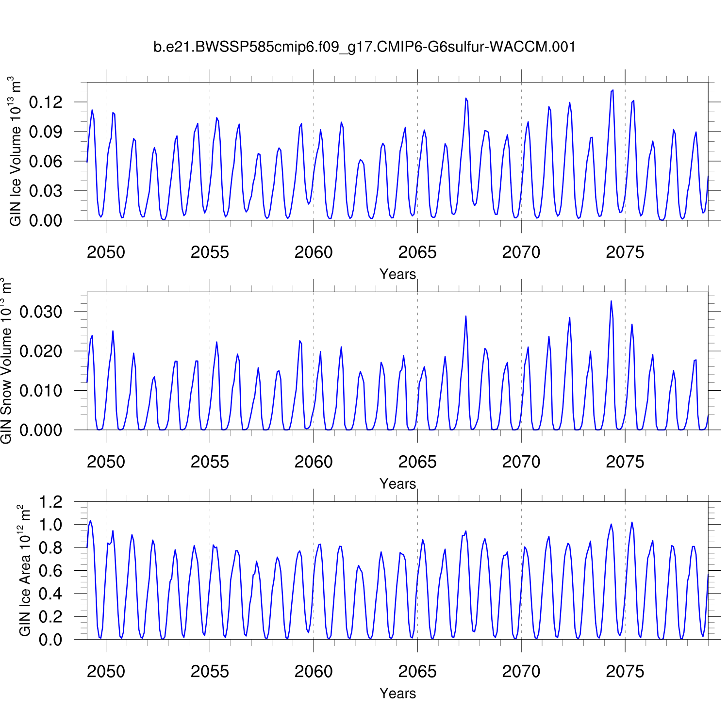Click the 1.2 y-axis value on Ice Area chart
The height and width of the screenshot is (728, 728).
click(50, 502)
